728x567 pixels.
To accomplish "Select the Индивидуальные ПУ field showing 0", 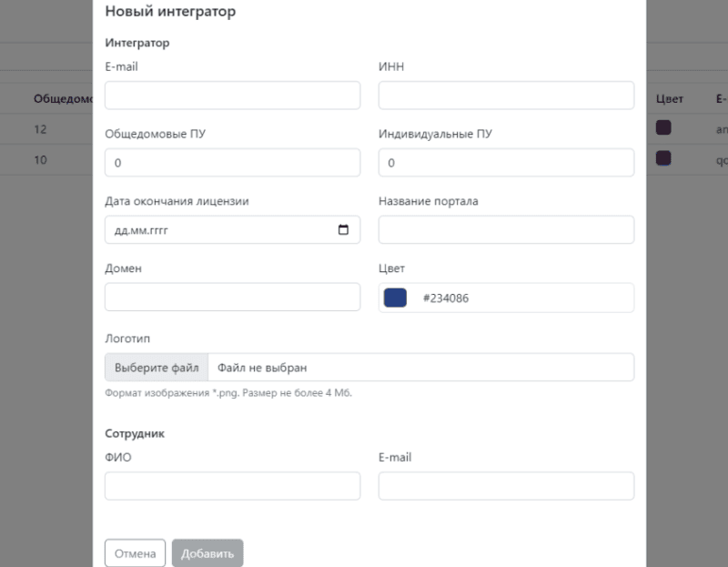I will pos(505,162).
